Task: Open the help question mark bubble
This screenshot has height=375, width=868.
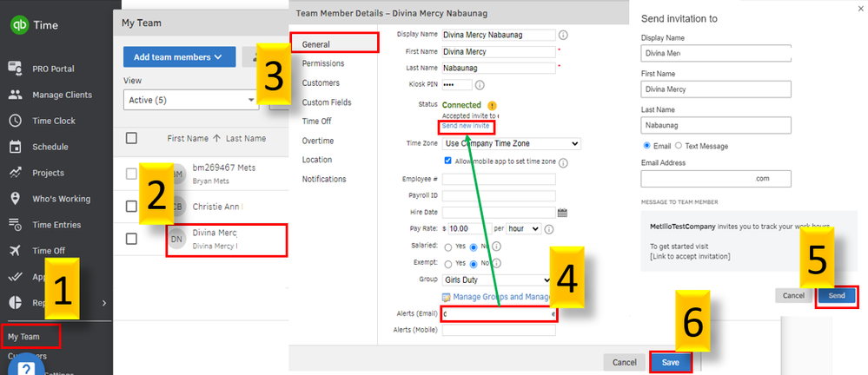Action: click(x=26, y=368)
